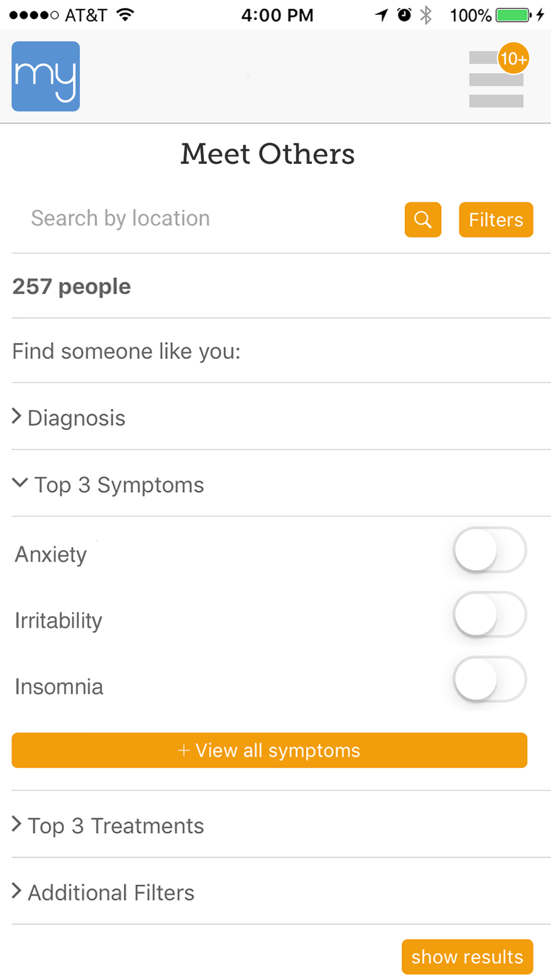Image resolution: width=551 pixels, height=980 pixels.
Task: Expand the Additional Filters section
Action: tap(281, 892)
